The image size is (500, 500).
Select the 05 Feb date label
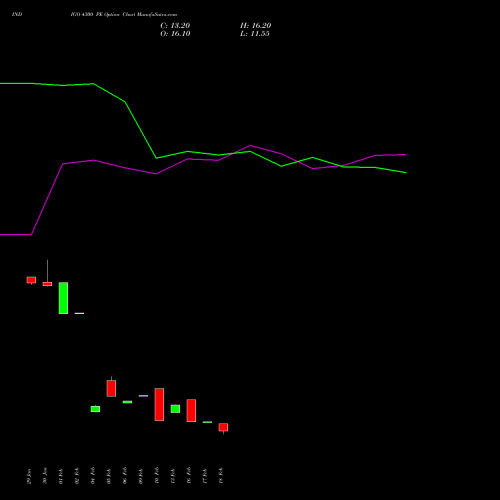coord(109,476)
